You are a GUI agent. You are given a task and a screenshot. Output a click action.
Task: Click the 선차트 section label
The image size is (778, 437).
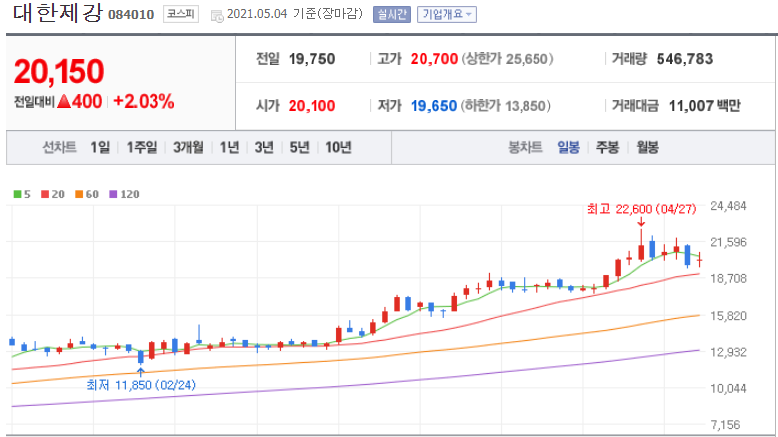59,147
